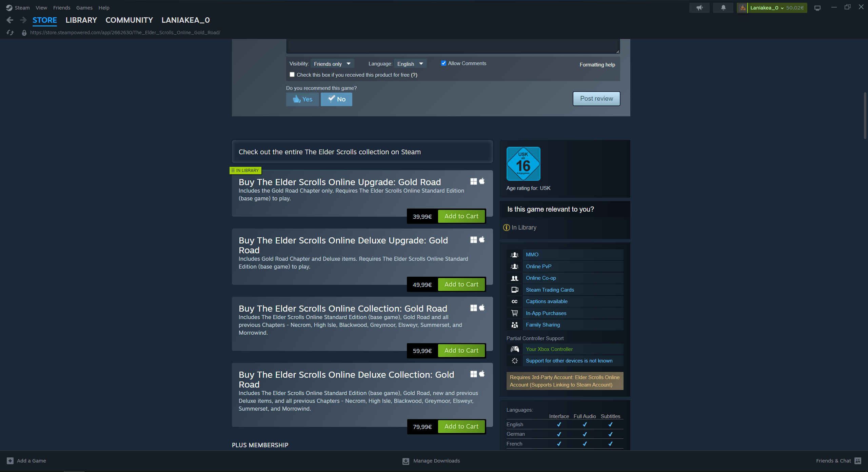868x472 pixels.
Task: Switch to the STORE tab
Action: (x=45, y=20)
